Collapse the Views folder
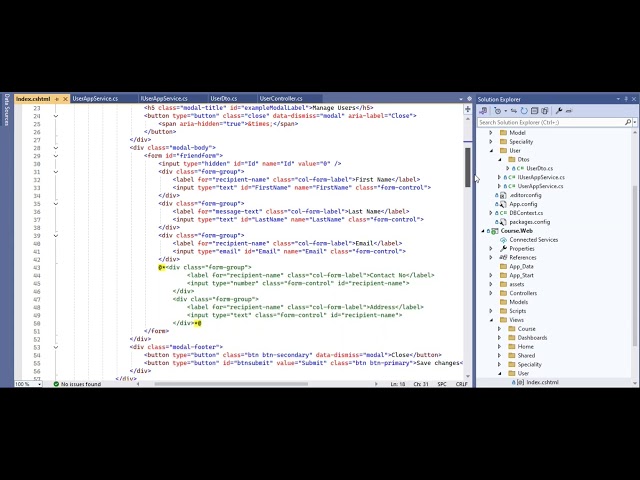The image size is (640, 480). (x=491, y=320)
